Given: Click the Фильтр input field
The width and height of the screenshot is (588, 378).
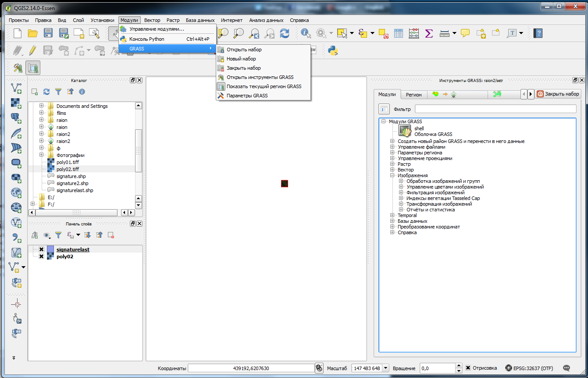Looking at the screenshot, I should 495,109.
